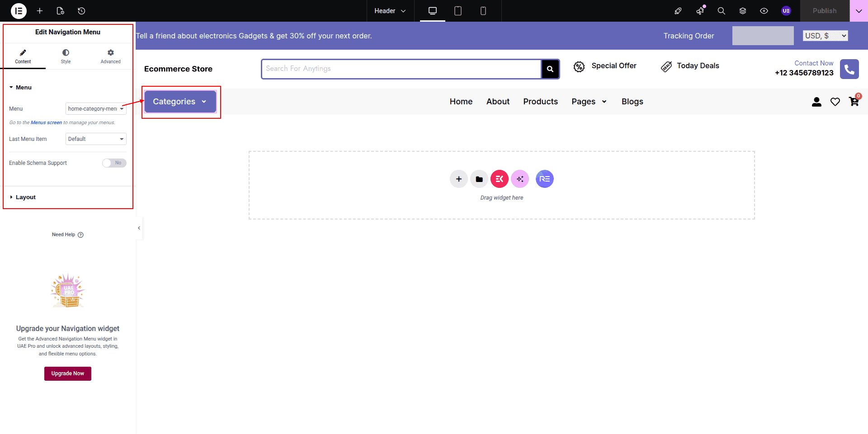868x434 pixels.
Task: Switch to the Style tab
Action: 66,56
